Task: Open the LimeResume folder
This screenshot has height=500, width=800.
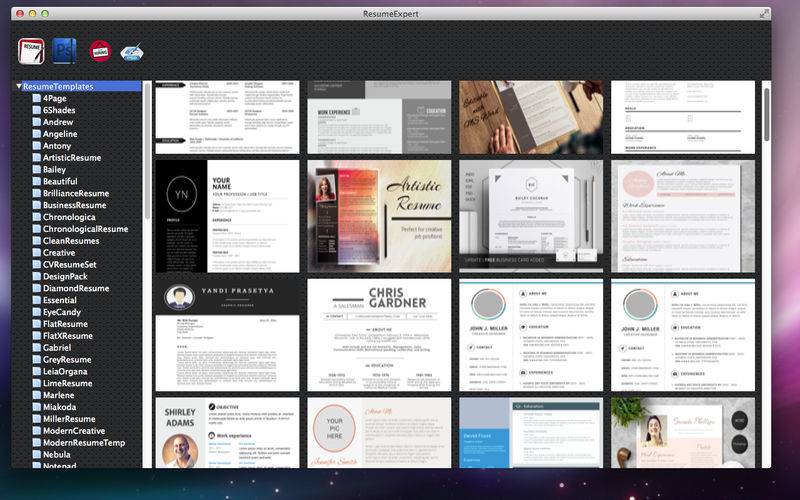Action: tap(63, 383)
